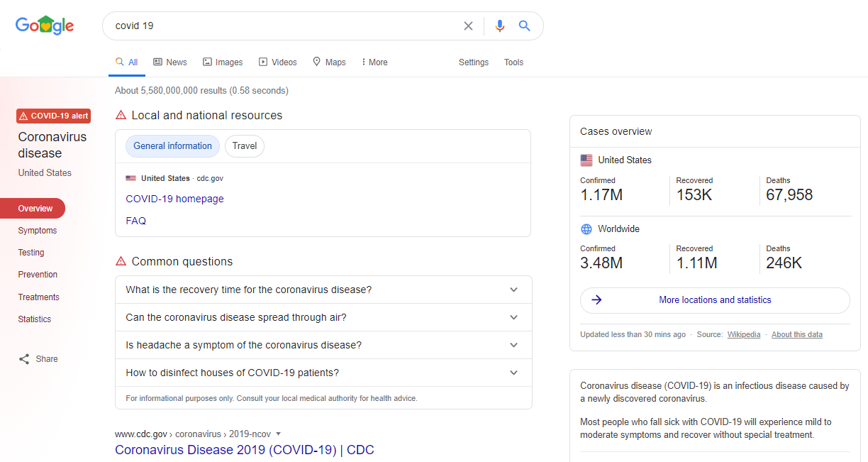Click the globe icon beside Worldwide
Viewport: 868px width, 462px height.
pos(586,229)
